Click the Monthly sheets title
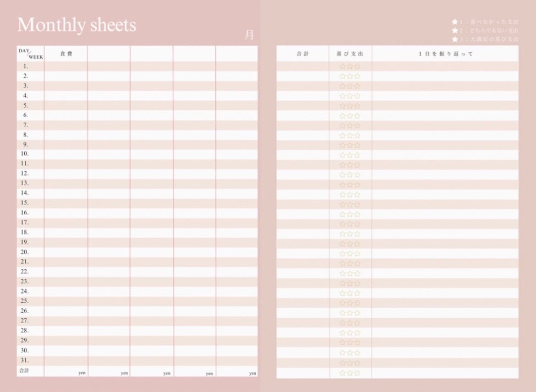Viewport: 536px width, 392px height. tap(77, 25)
